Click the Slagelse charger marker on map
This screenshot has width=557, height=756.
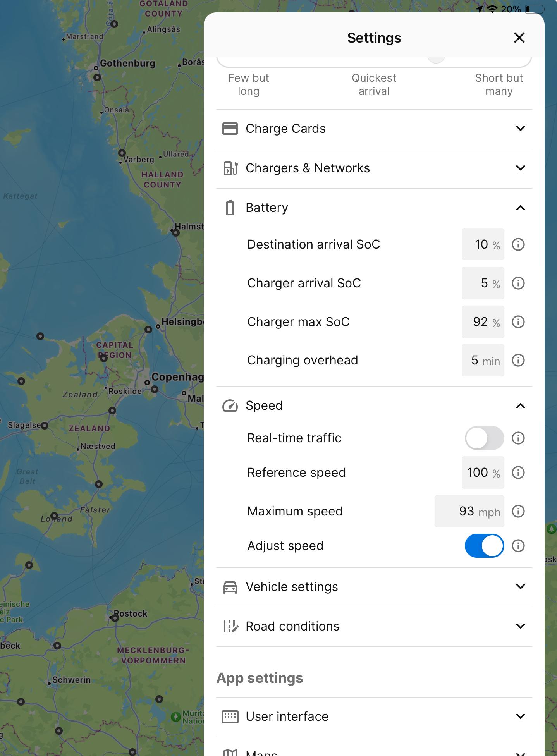tap(45, 426)
